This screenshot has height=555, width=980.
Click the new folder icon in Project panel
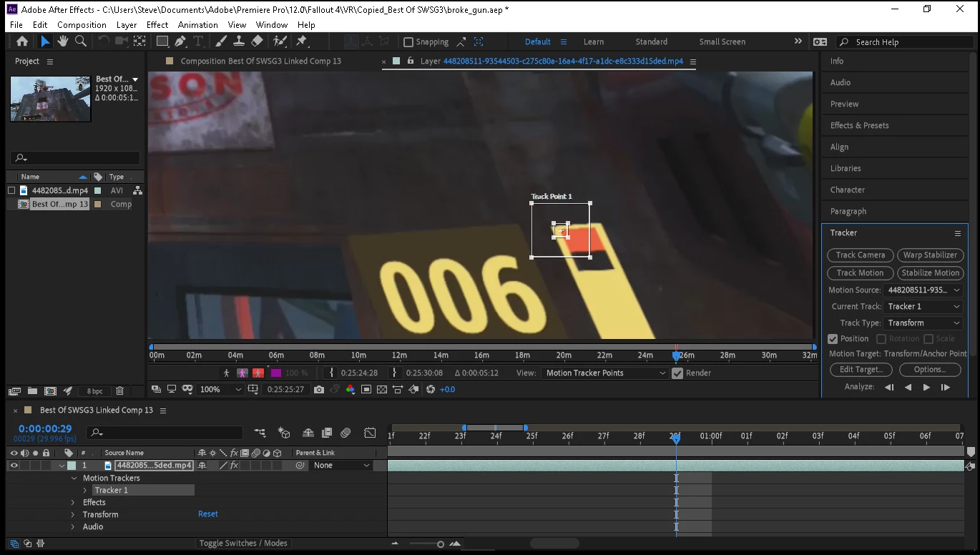point(32,391)
